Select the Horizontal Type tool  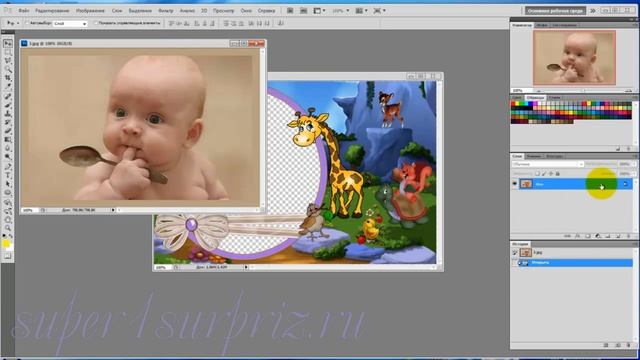pyautogui.click(x=8, y=175)
